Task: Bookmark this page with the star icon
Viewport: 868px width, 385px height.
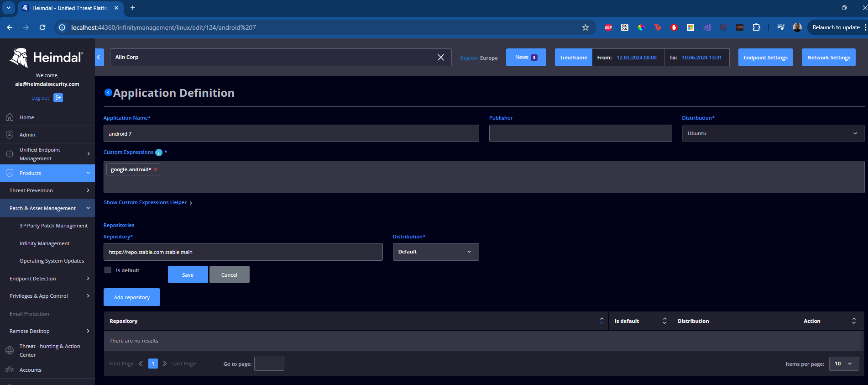Action: pyautogui.click(x=586, y=27)
